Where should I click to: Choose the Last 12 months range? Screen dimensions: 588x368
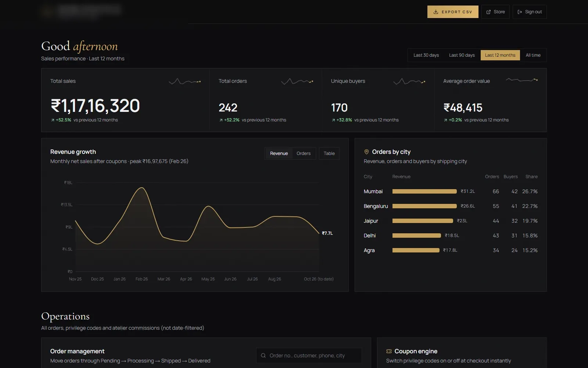(500, 55)
